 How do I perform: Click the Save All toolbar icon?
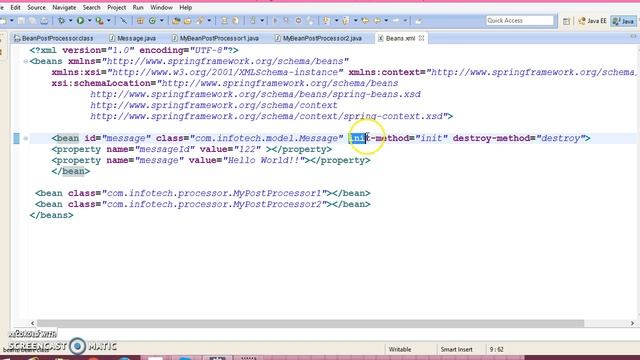pyautogui.click(x=33, y=20)
